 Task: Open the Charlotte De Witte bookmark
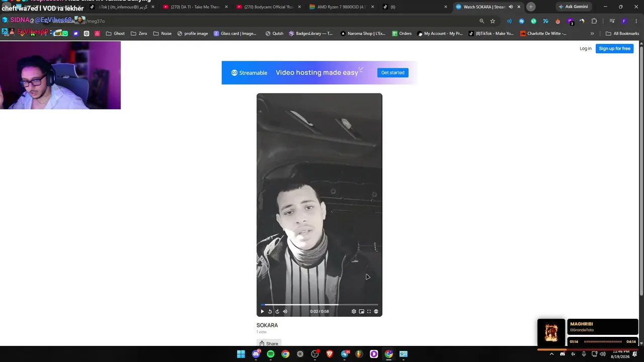tap(543, 34)
